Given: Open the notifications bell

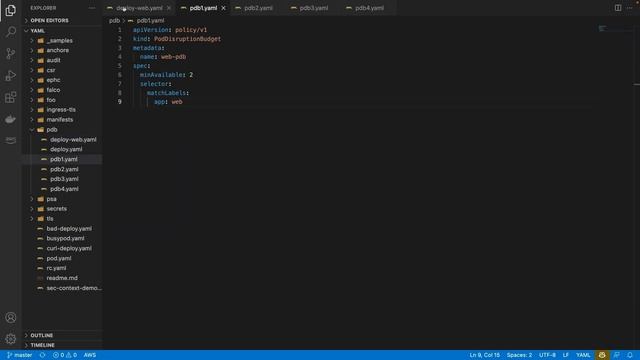Looking at the screenshot, I should (x=630, y=355).
